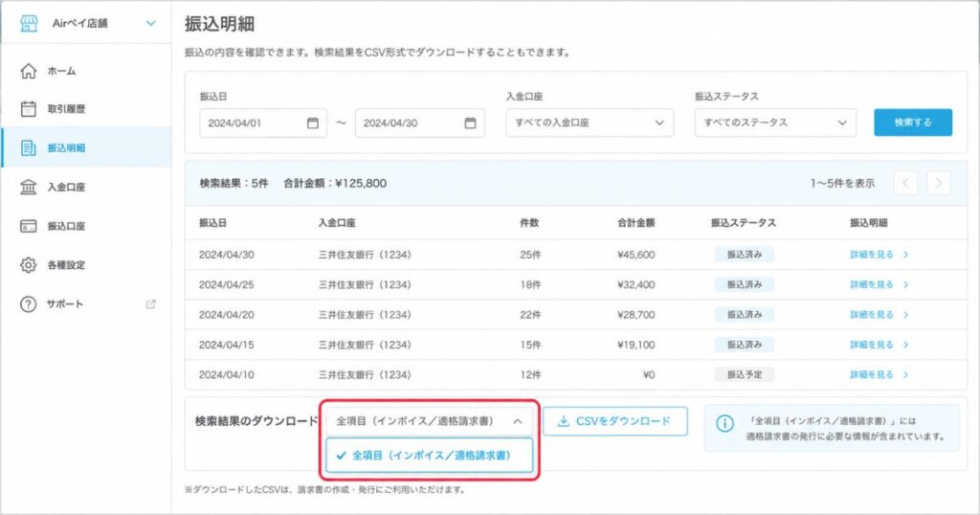Click the ホーム house icon
Viewport: 980px width, 515px height.
(28, 71)
